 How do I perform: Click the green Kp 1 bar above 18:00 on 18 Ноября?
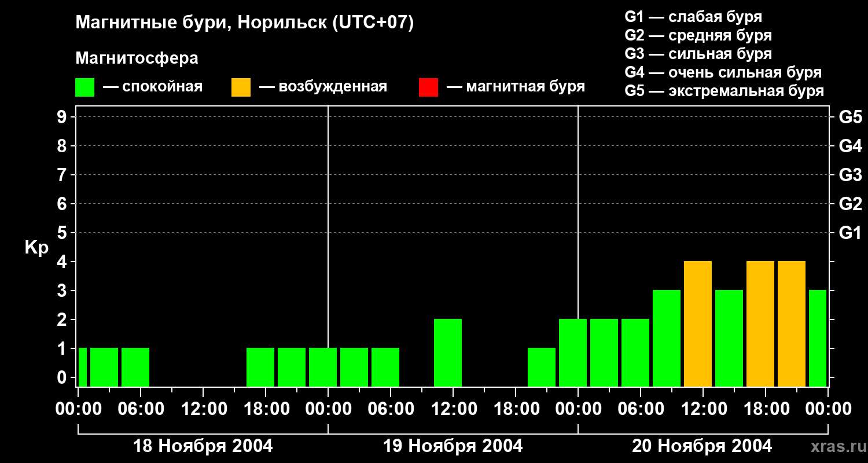tap(260, 367)
